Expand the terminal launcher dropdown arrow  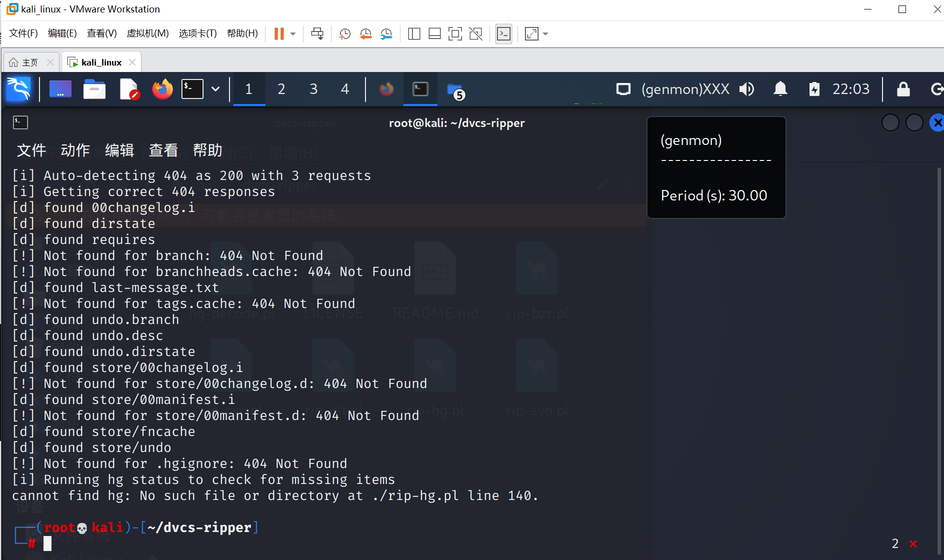(x=215, y=89)
